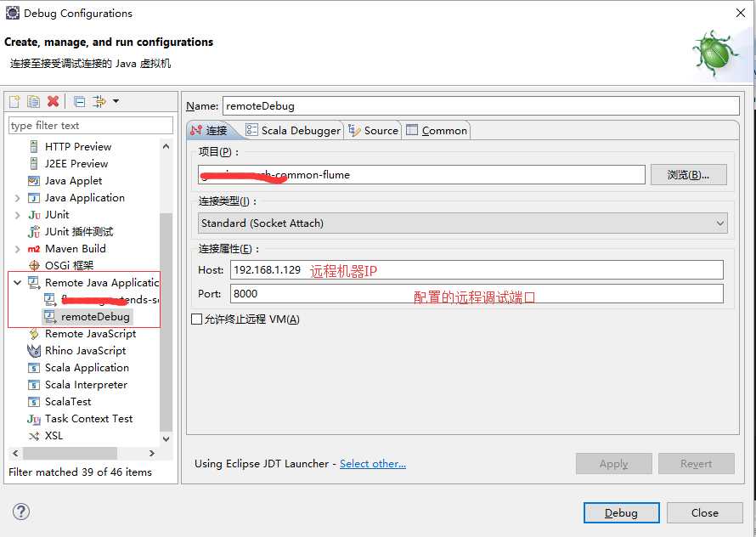Click the help question mark icon

pyautogui.click(x=21, y=512)
